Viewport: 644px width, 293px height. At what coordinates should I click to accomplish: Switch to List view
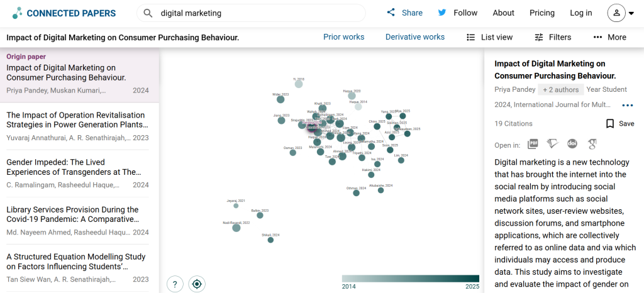point(489,37)
